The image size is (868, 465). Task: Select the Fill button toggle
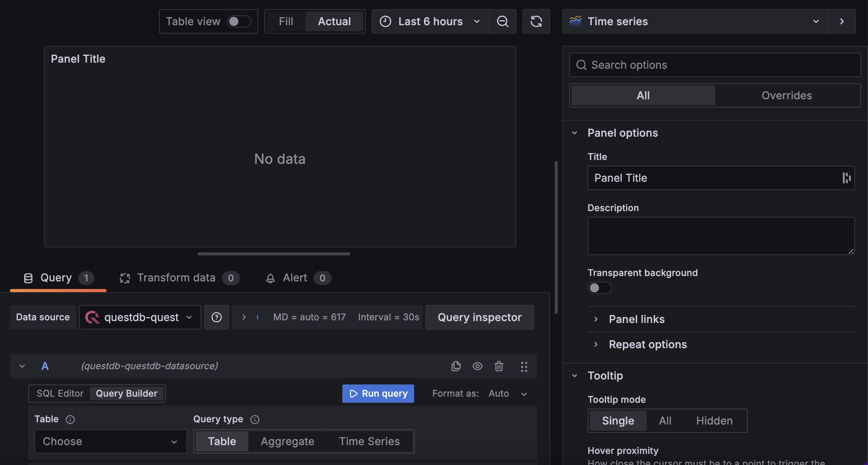click(285, 21)
